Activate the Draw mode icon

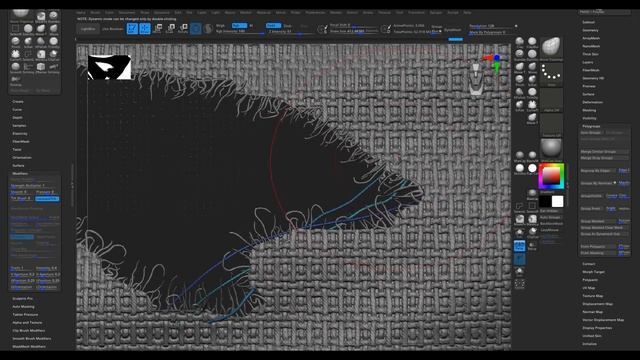tap(145, 28)
